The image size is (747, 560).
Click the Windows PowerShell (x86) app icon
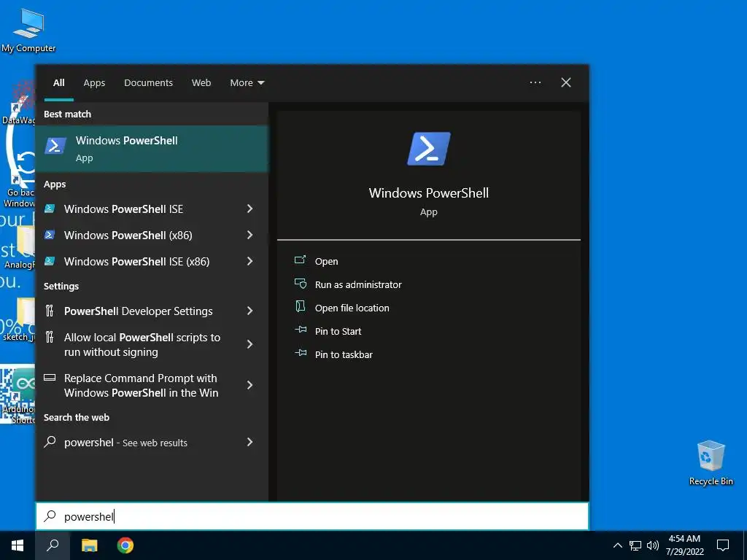(x=50, y=235)
